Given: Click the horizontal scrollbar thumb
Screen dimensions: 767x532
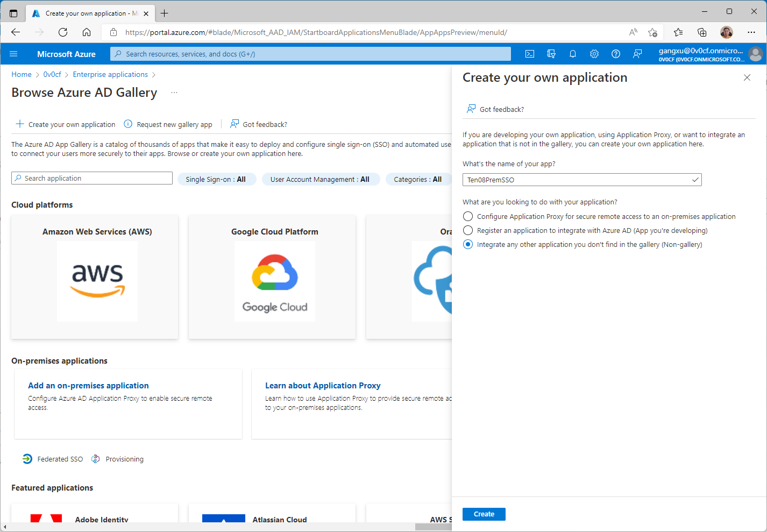Looking at the screenshot, I should 434,527.
